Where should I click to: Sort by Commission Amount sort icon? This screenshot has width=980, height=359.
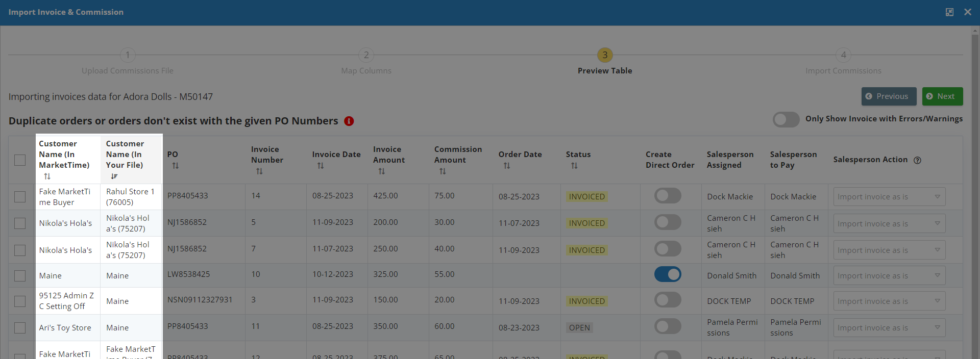click(443, 171)
